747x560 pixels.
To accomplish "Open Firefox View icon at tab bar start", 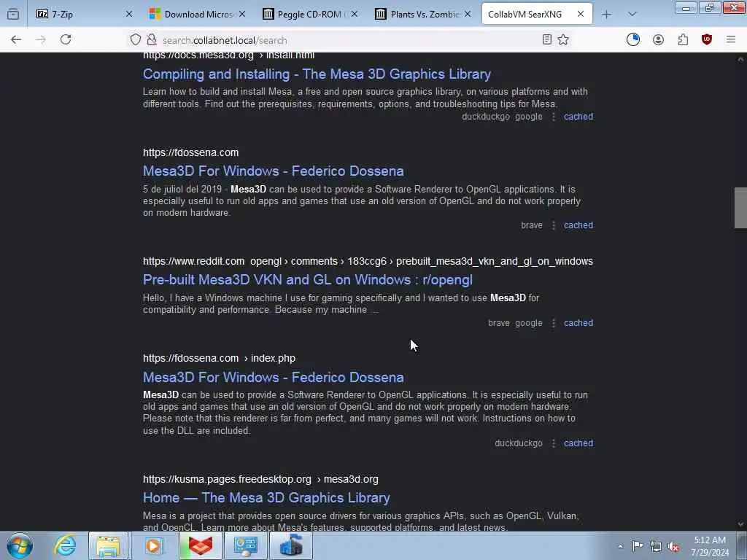I will click(13, 15).
